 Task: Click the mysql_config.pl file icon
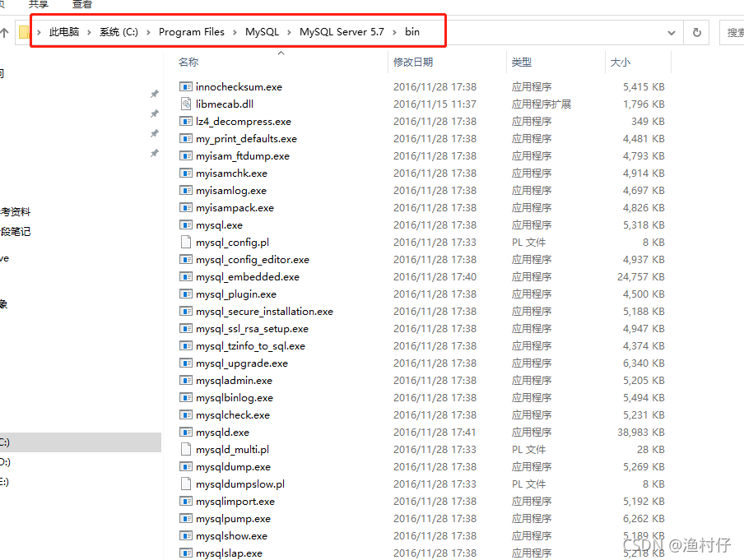(x=185, y=243)
